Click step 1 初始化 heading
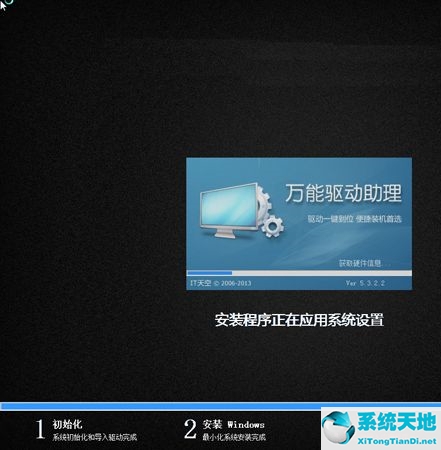The width and height of the screenshot is (441, 450). coord(67,424)
